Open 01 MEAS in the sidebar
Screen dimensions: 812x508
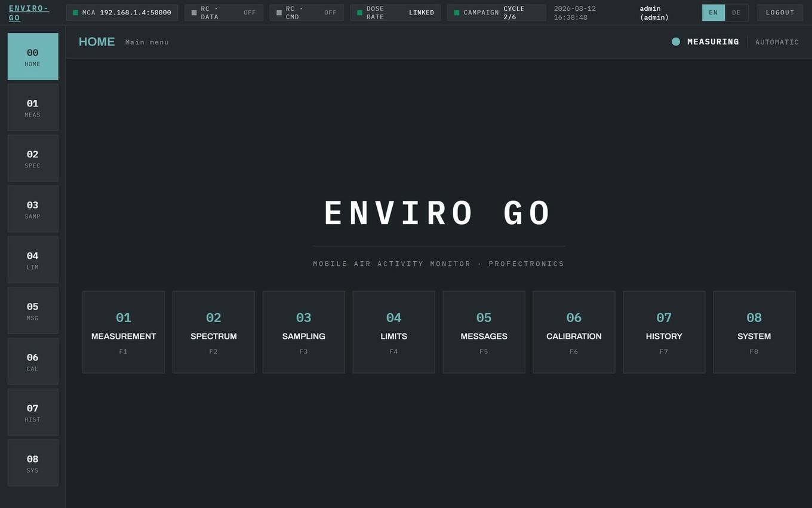pos(33,108)
